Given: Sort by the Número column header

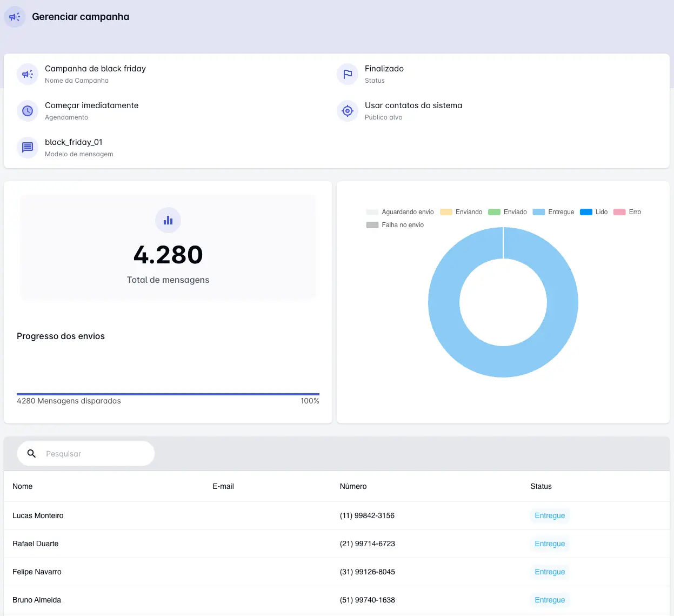Looking at the screenshot, I should point(353,486).
